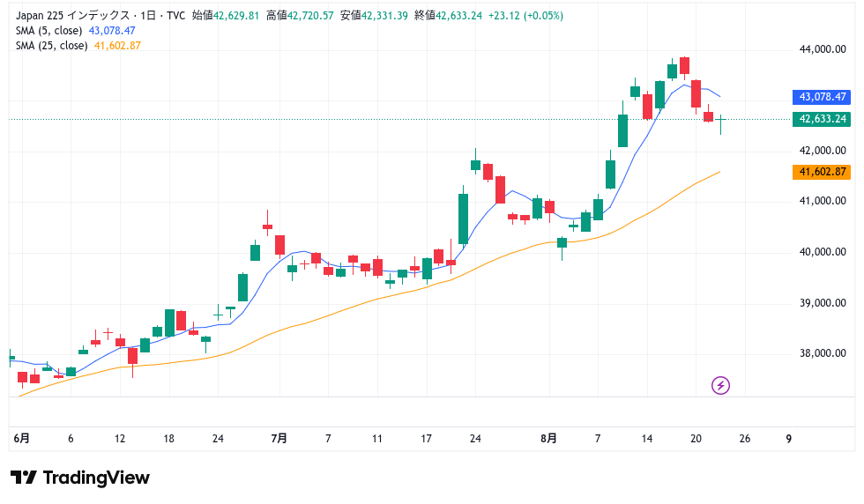This screenshot has height=504, width=864.
Task: Click the 26 date label on the time axis
Action: point(745,439)
